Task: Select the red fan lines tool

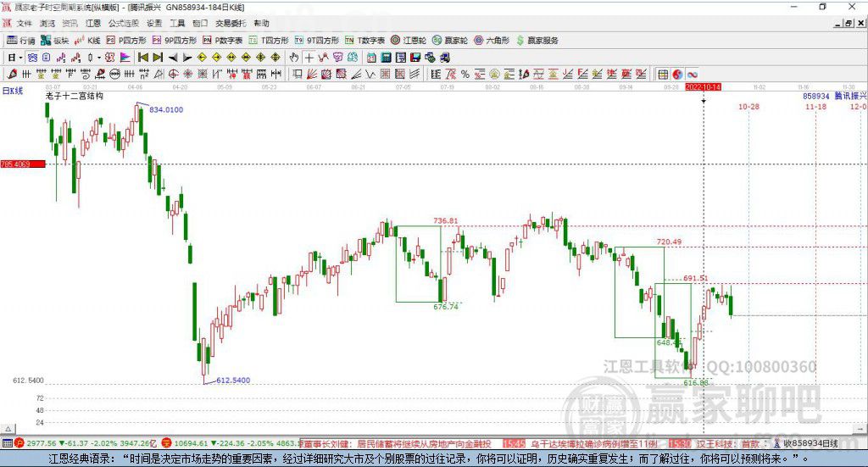Action: [x=312, y=74]
